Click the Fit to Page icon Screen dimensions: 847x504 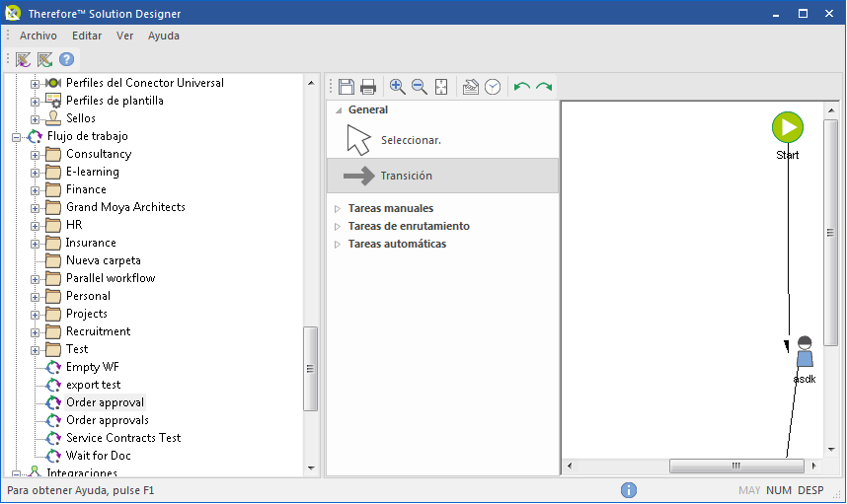(x=441, y=87)
